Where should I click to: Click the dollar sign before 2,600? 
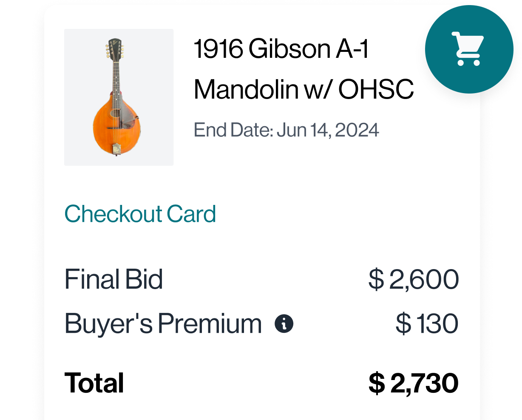(x=376, y=280)
